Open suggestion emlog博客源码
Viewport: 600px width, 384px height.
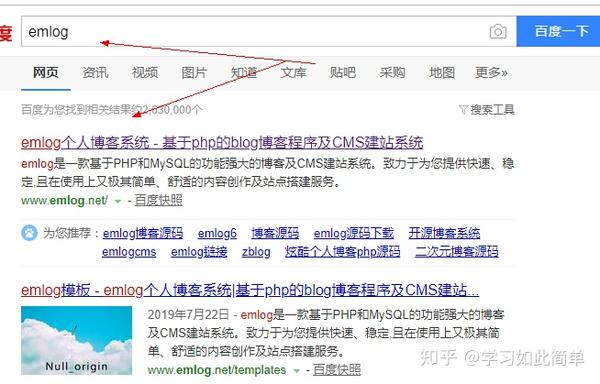tap(143, 233)
